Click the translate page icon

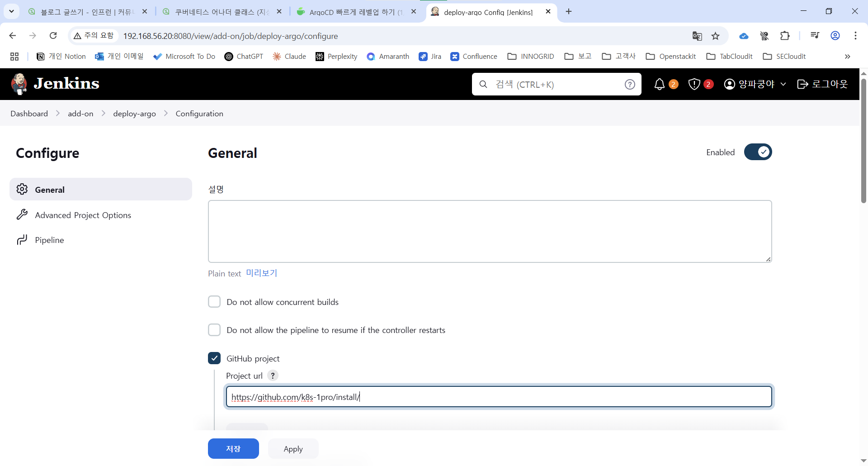(697, 36)
